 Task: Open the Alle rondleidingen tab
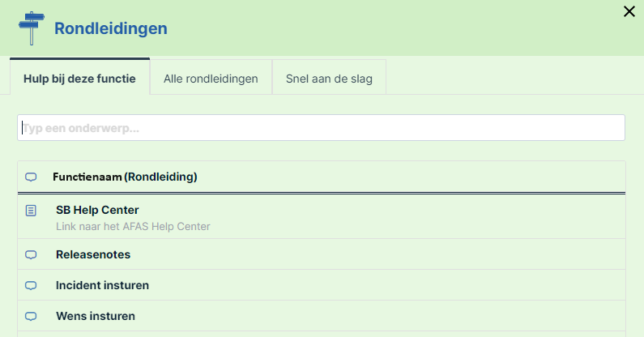(x=211, y=78)
